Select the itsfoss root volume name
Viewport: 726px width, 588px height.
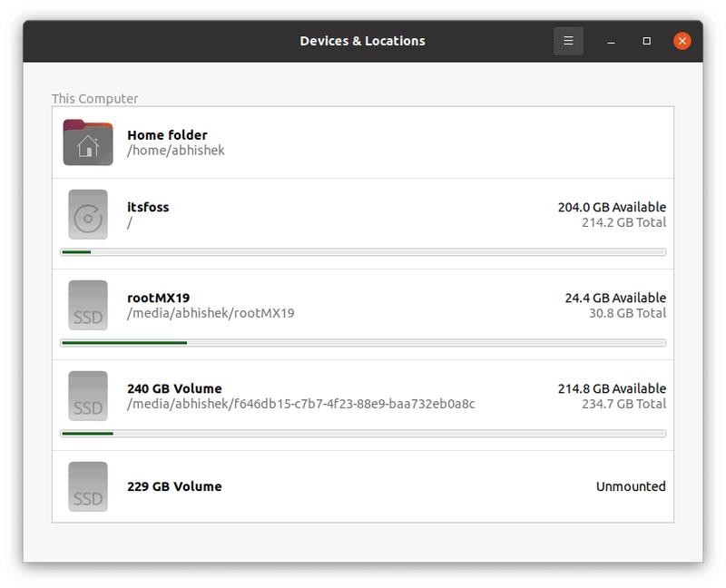point(148,207)
